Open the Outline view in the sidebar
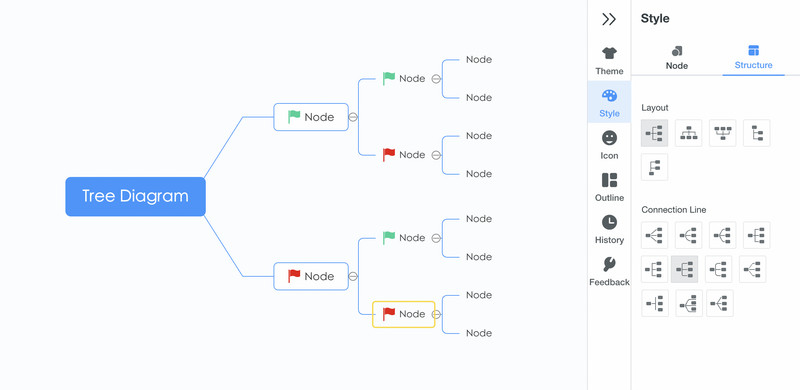Viewport: 800px width, 390px height. click(609, 187)
